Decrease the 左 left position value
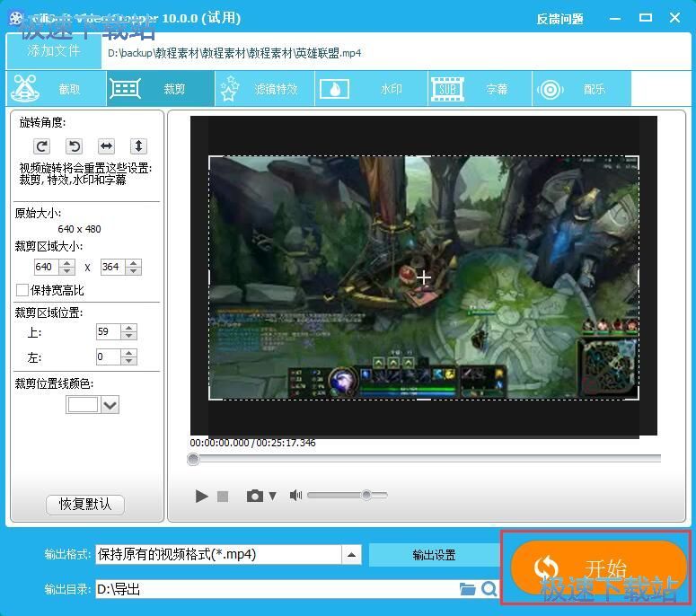Viewport: 696px width, 616px height. (128, 360)
